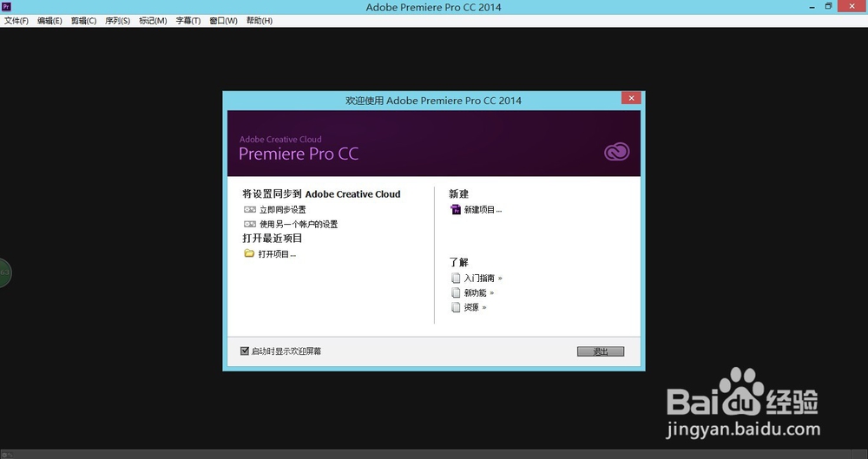The width and height of the screenshot is (868, 459).
Task: Click the 打开最近项目 heading
Action: pos(273,239)
